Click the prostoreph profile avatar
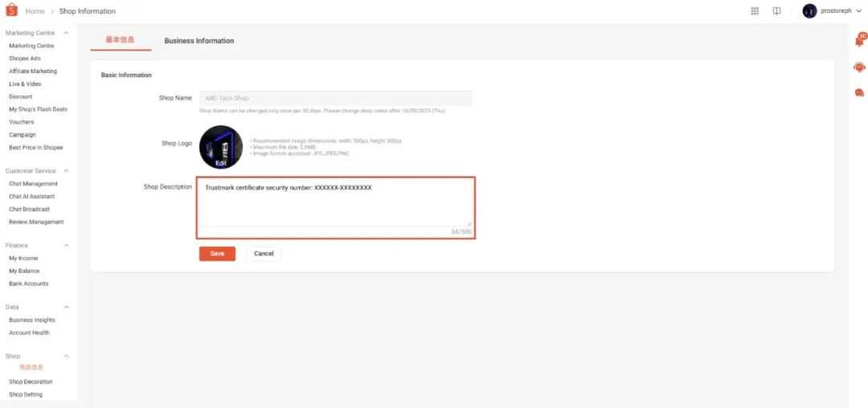Viewport: 868px width, 408px height. click(809, 11)
